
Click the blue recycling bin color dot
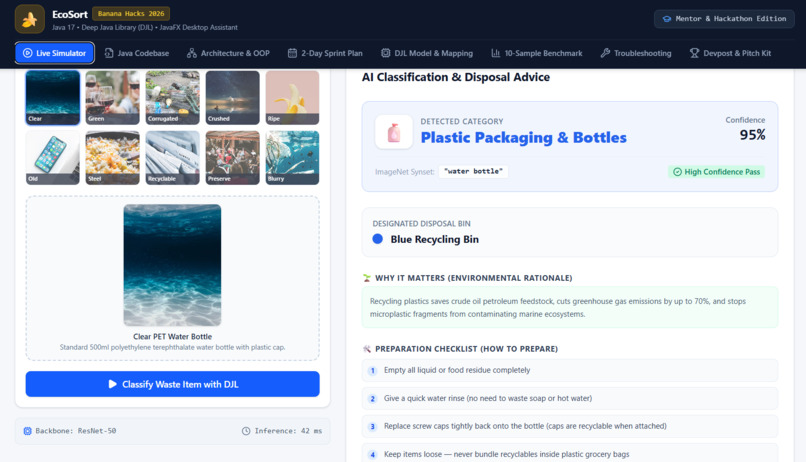pos(378,239)
